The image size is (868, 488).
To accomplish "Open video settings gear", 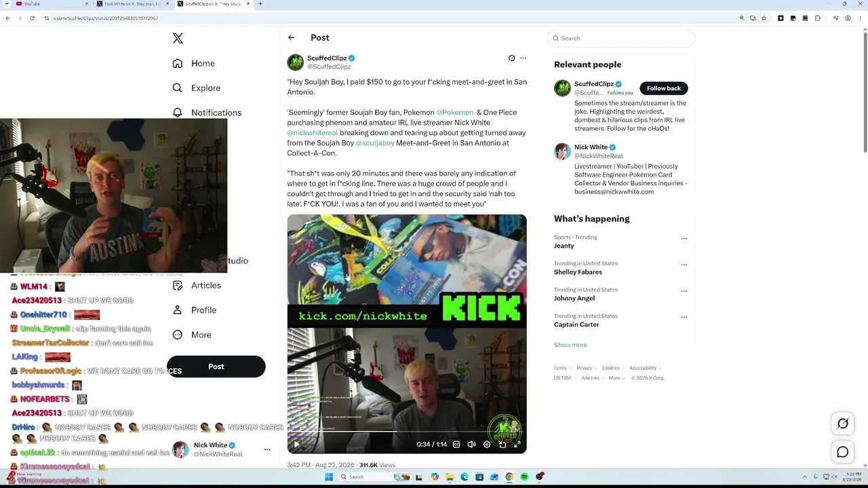I will (487, 445).
